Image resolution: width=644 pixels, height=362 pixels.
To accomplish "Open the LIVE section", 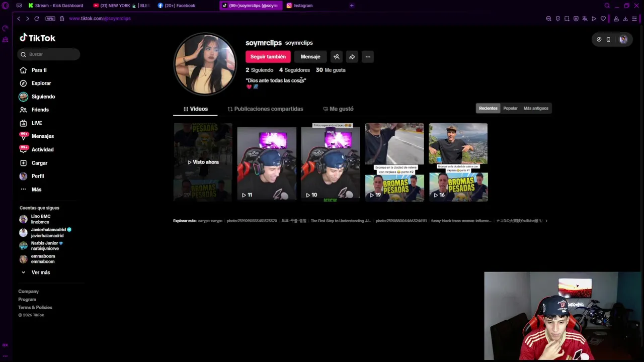I will coord(31,123).
